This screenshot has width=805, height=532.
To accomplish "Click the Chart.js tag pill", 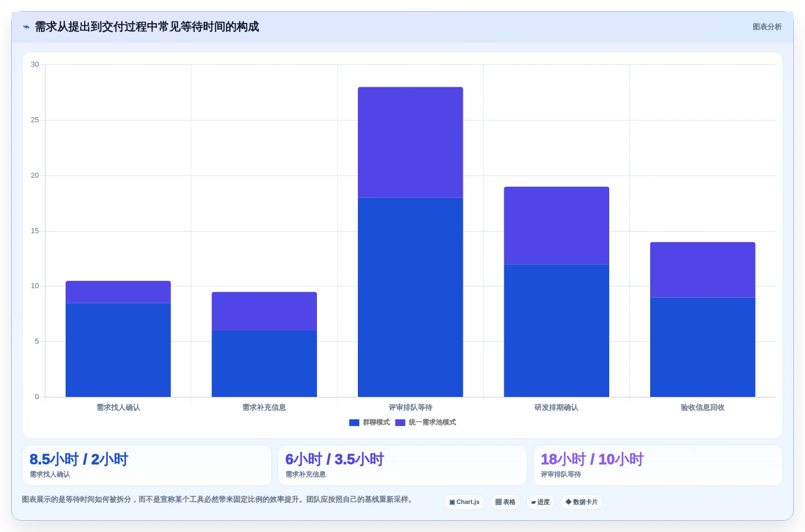I will (x=464, y=502).
